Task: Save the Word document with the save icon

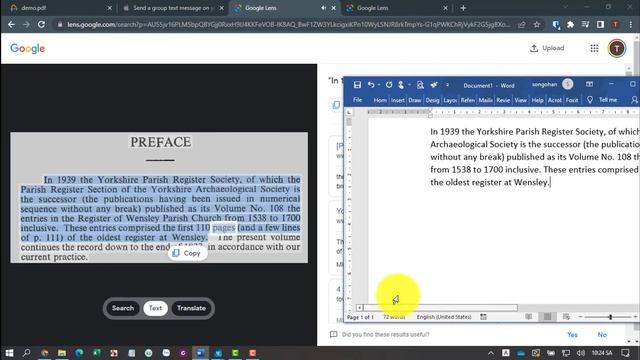Action: (357, 85)
